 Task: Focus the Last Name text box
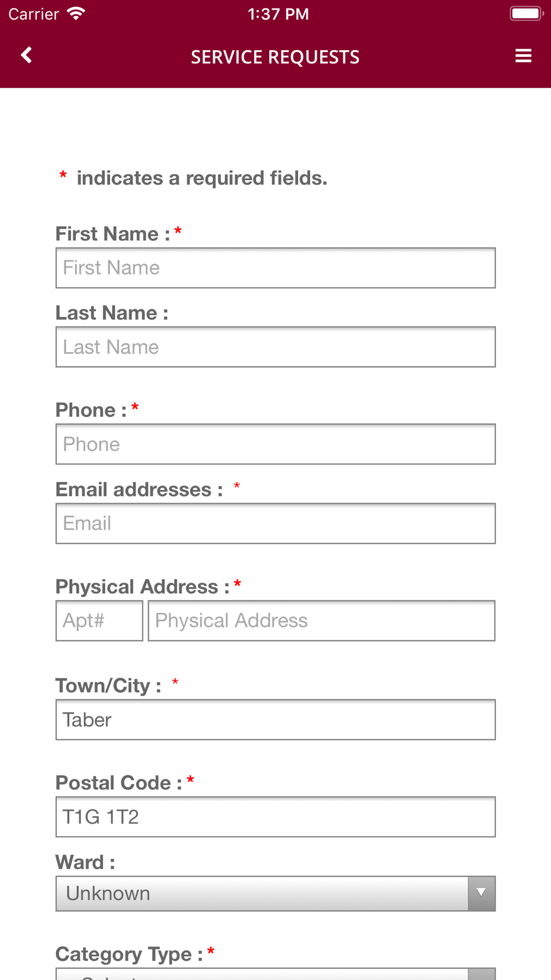(275, 347)
